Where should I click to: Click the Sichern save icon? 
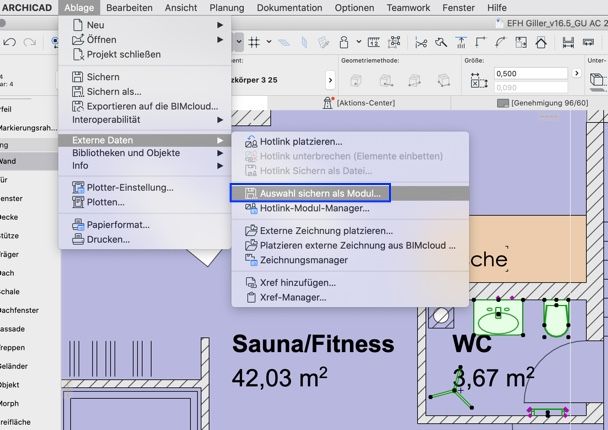click(x=76, y=77)
